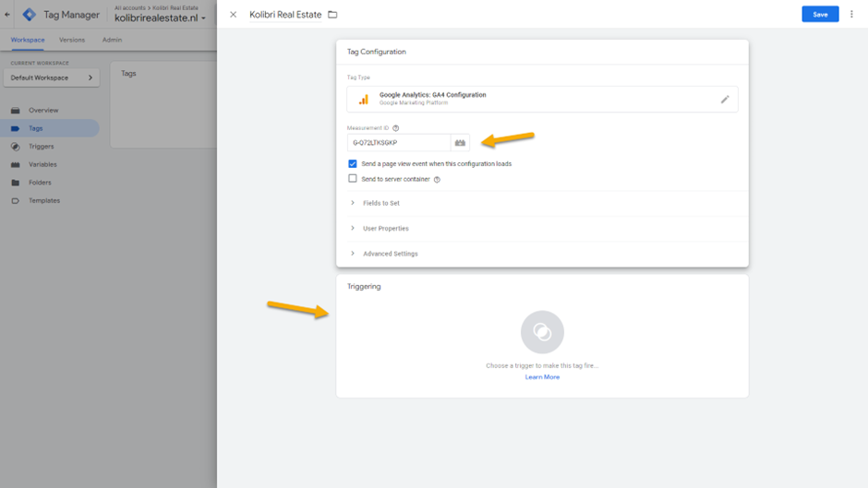Click the Send to server container help icon

(x=437, y=179)
